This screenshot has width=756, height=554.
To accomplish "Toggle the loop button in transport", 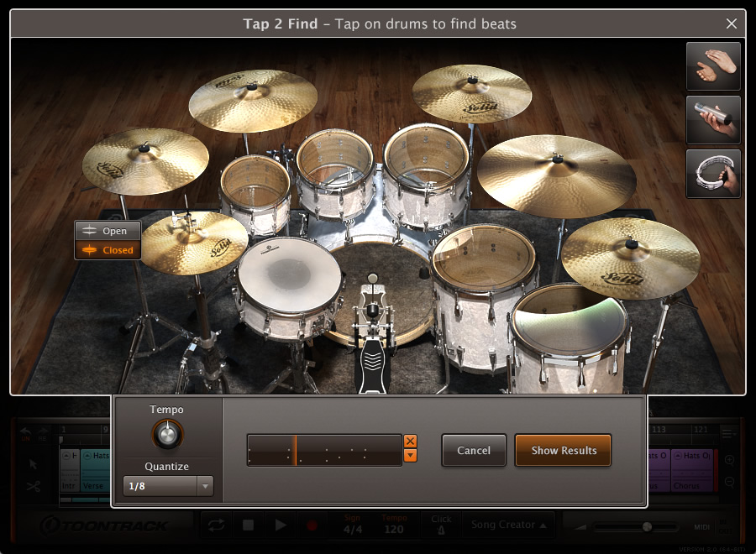I will pos(217,525).
